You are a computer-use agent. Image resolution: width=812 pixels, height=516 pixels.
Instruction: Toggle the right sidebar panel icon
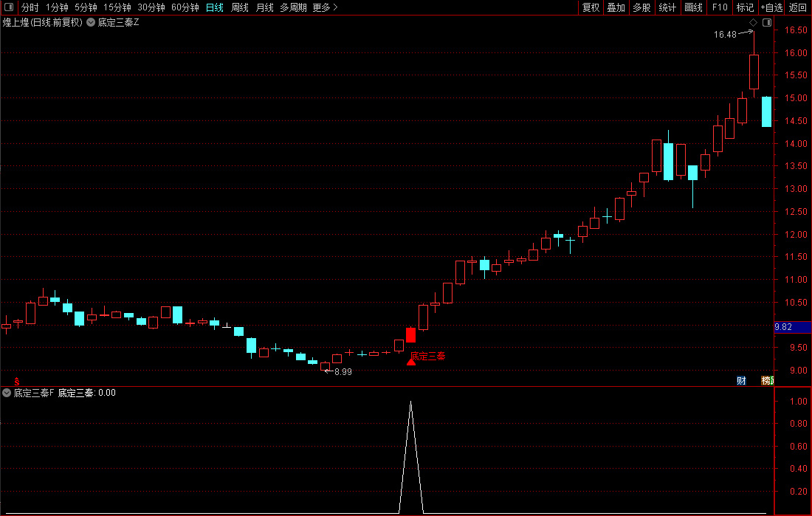click(767, 22)
